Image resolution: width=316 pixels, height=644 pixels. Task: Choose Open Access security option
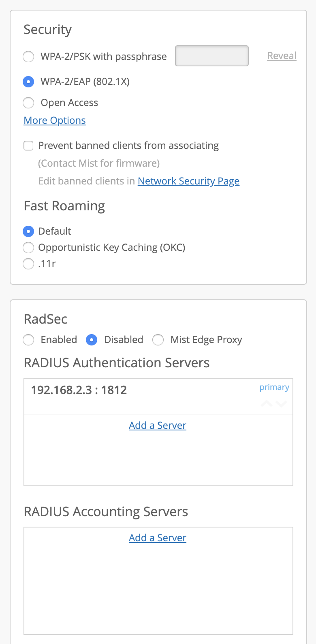pyautogui.click(x=28, y=103)
